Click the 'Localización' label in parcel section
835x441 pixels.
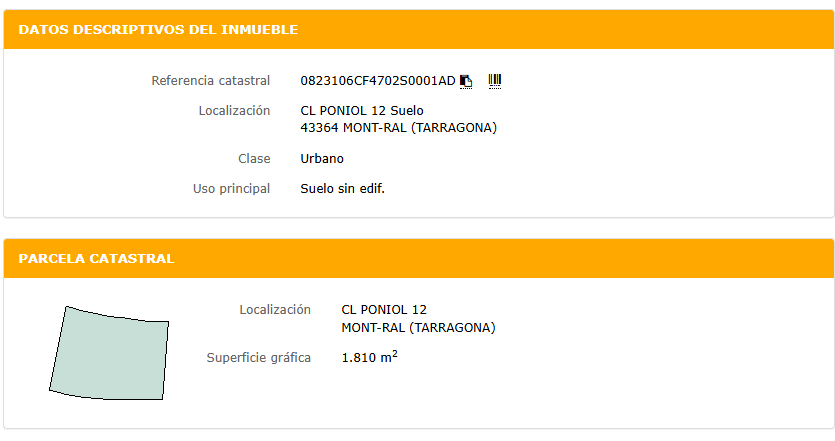tap(275, 310)
